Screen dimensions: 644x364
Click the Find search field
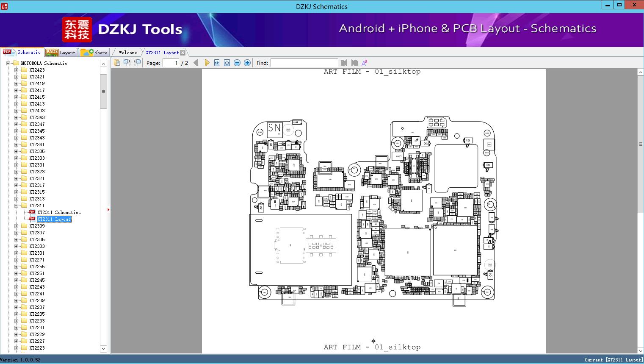[x=304, y=63]
